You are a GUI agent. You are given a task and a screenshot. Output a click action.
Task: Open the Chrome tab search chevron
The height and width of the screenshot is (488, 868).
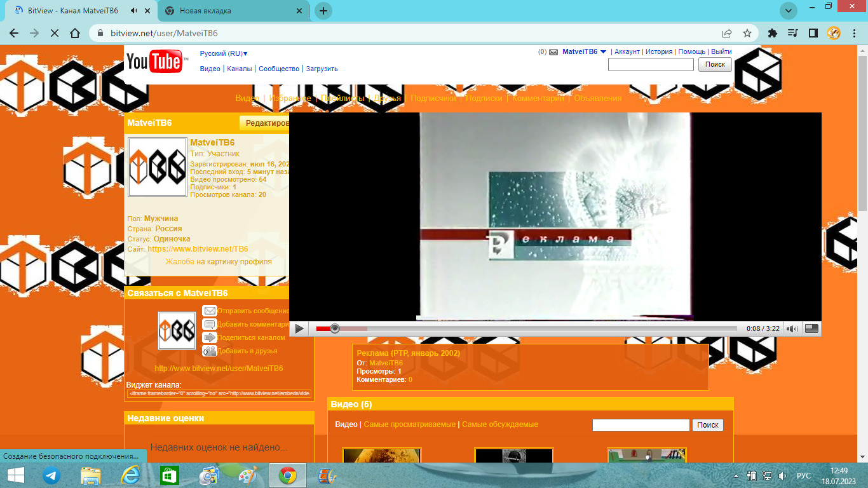pos(789,11)
